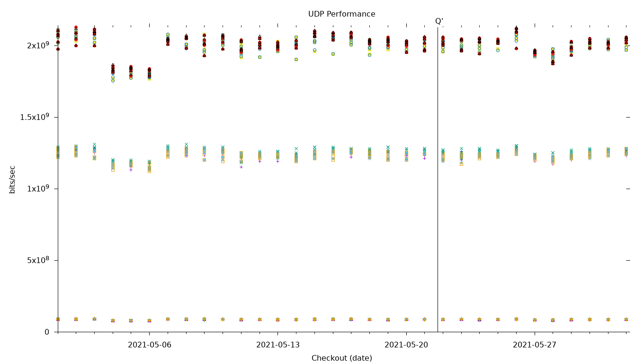
Task: Click the 2x10⁹ y-axis label
Action: click(x=38, y=45)
